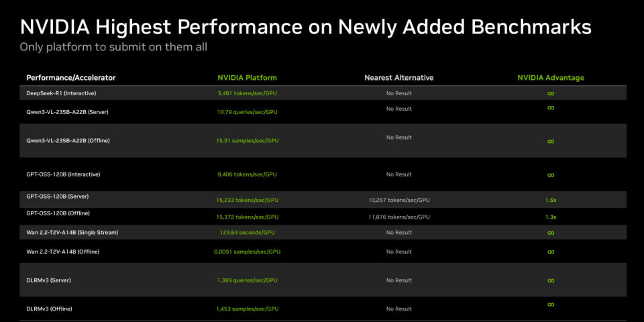Select the 3,481 tokens/sec/GPU value
Viewport: 644px width, 322px height.
[x=247, y=93]
